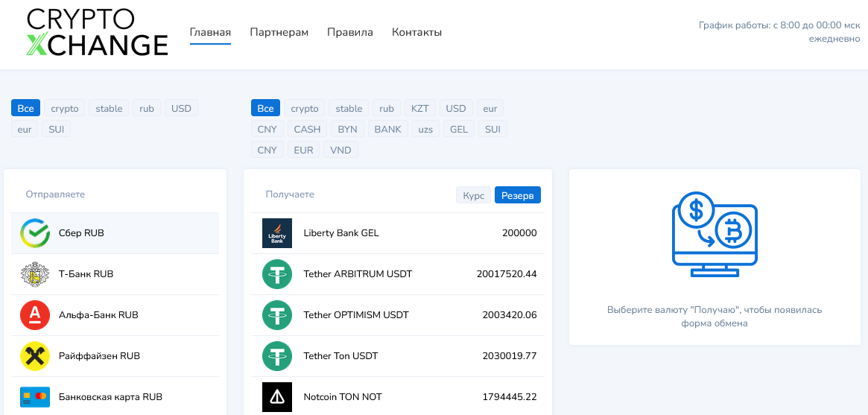The image size is (868, 415).
Task: Select Райффайзен RUB row text
Action: pos(100,356)
